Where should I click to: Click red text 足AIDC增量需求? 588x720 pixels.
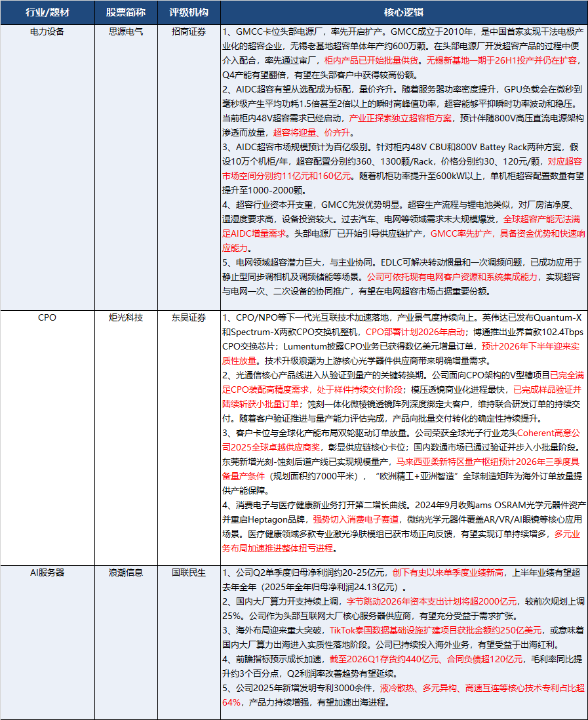(254, 233)
